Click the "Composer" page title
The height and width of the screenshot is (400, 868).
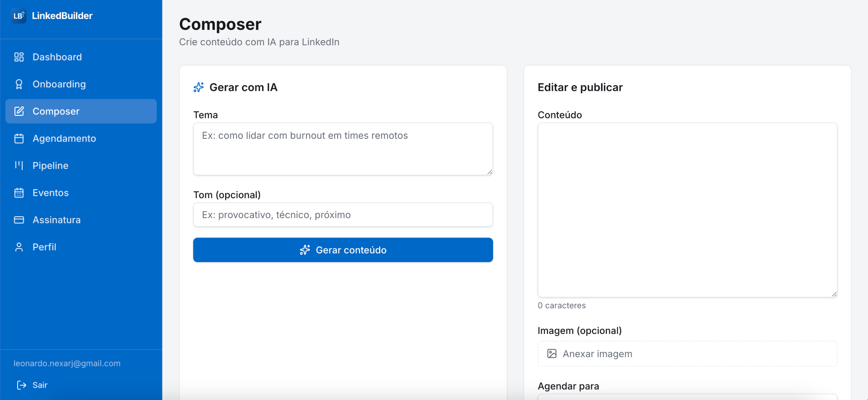coord(220,24)
